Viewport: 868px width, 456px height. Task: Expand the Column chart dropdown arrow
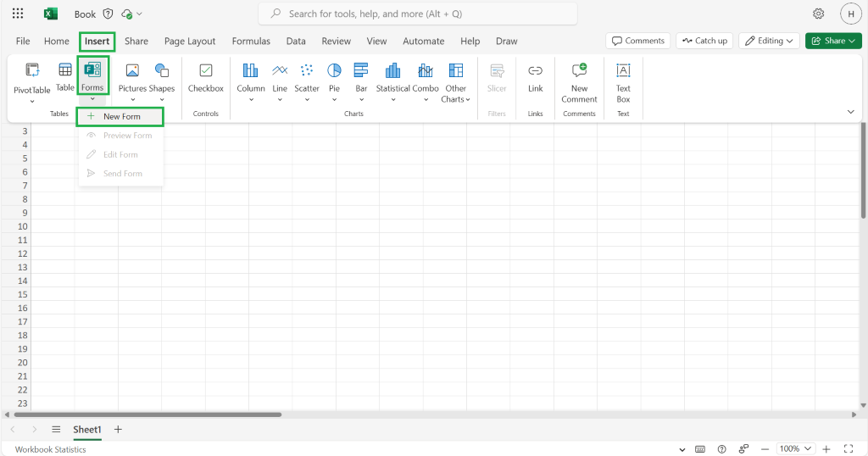pos(251,100)
